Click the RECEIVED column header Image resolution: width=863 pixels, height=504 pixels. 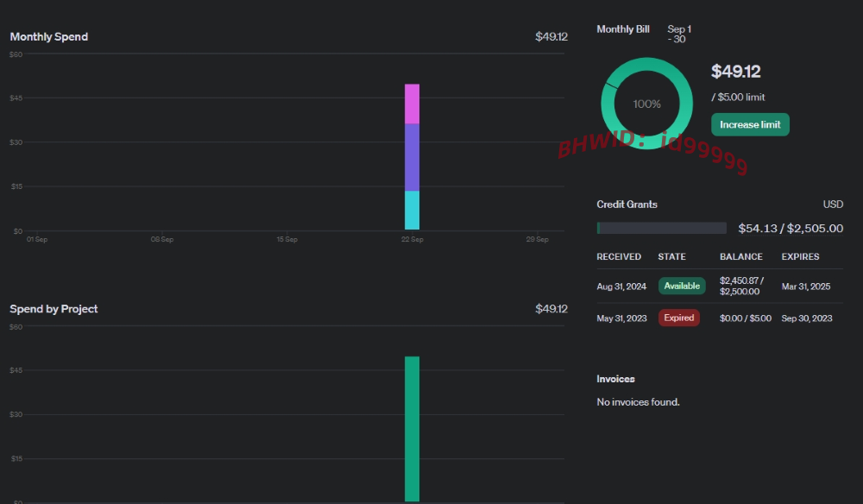(619, 256)
